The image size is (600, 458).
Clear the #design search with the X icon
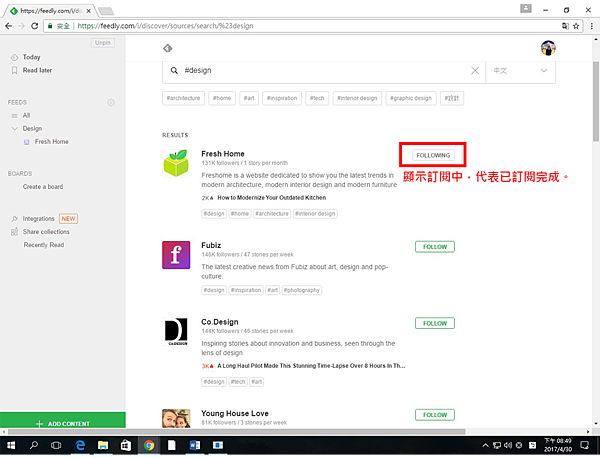(x=475, y=70)
